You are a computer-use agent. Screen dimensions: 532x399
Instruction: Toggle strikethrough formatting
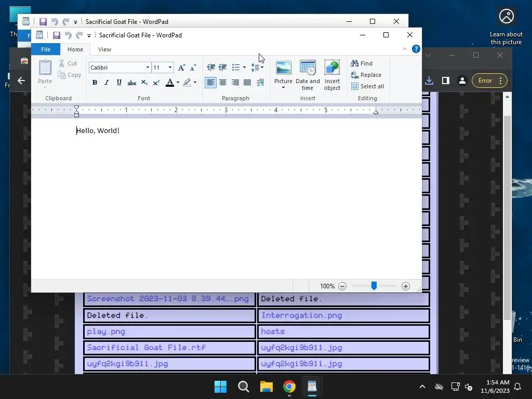click(x=131, y=83)
